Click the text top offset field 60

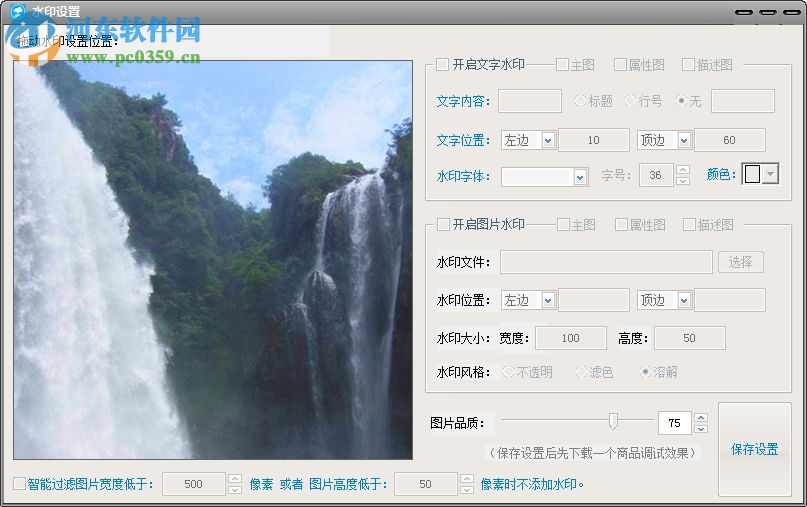click(730, 140)
